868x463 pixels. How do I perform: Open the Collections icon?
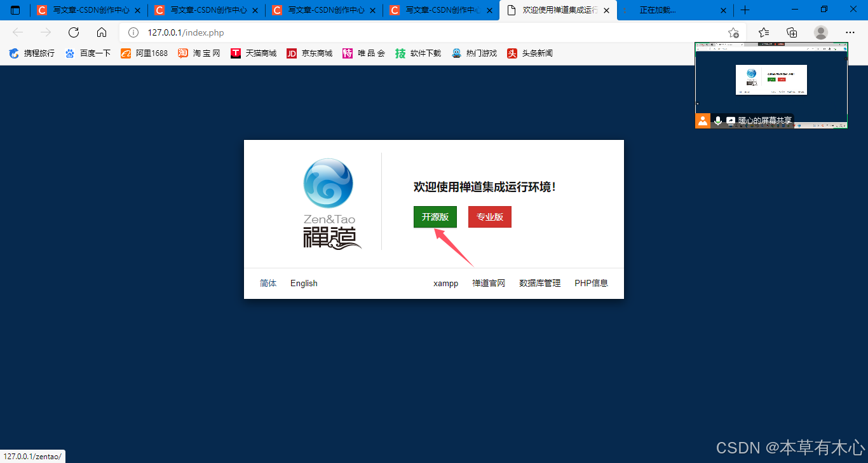(x=792, y=32)
